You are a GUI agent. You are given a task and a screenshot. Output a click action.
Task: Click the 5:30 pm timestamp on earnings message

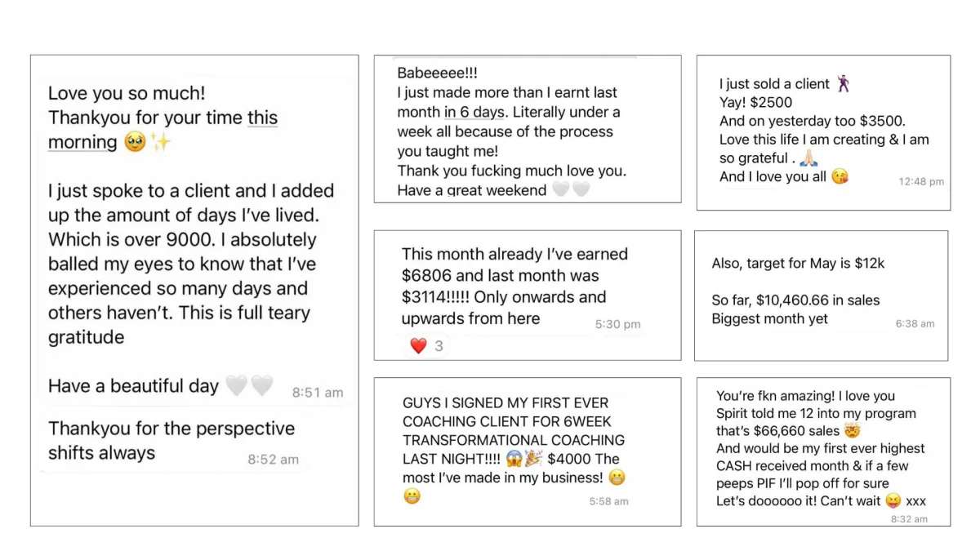click(x=617, y=324)
